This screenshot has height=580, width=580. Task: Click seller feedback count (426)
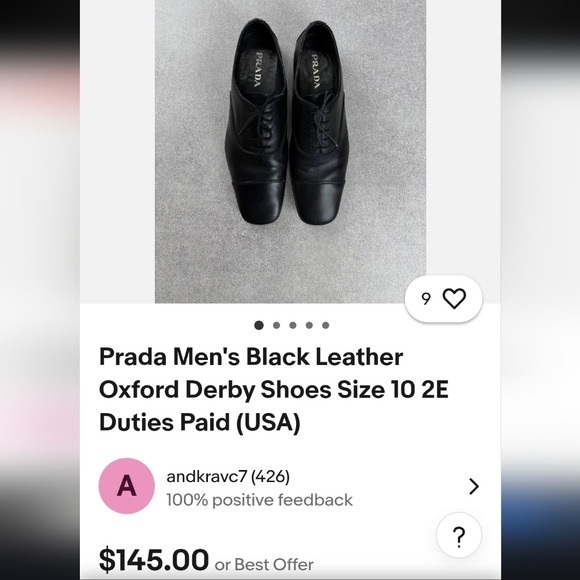(x=270, y=476)
